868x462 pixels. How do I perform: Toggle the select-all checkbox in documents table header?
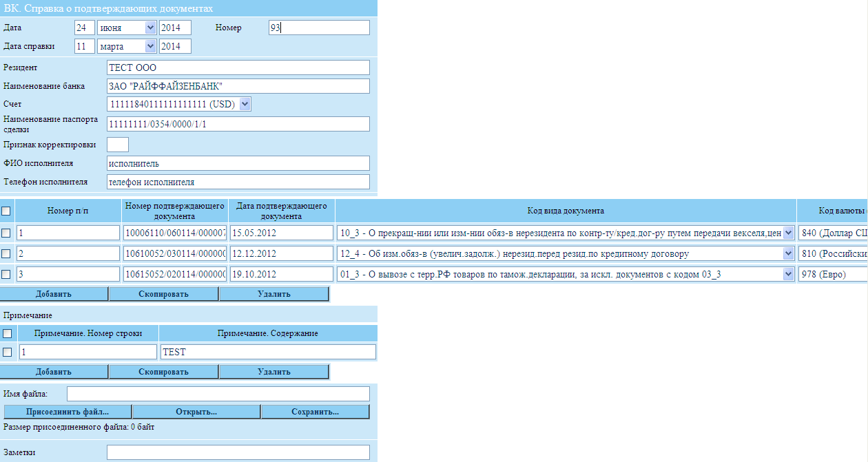7,211
